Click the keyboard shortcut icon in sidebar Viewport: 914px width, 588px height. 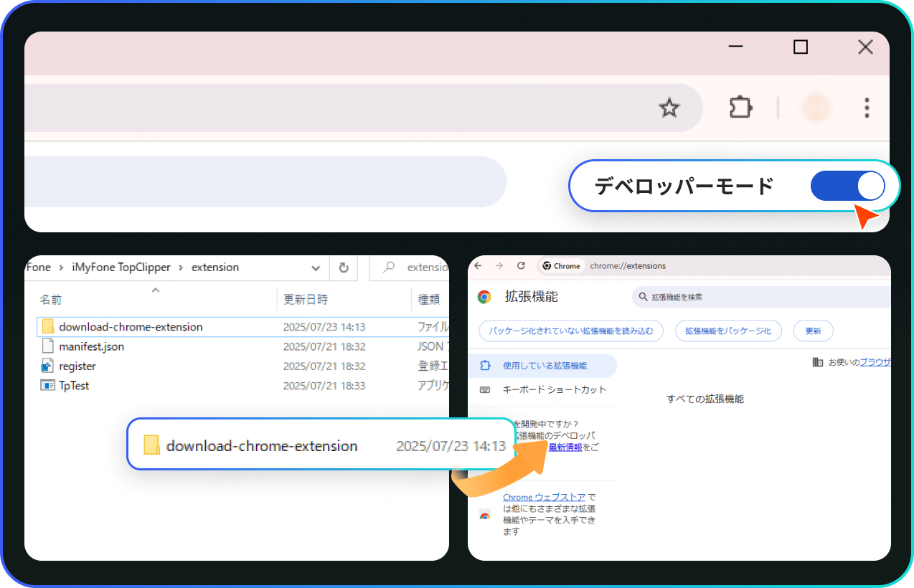[x=485, y=389]
